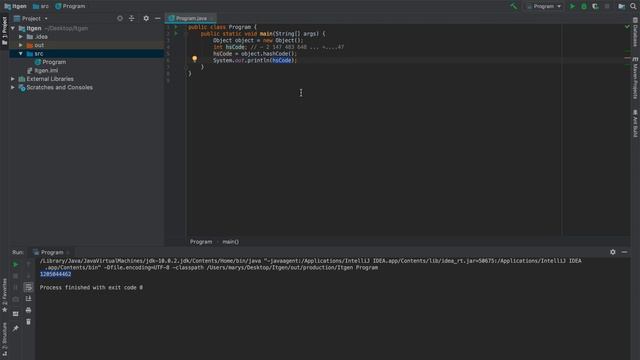
Task: Expand External Libraries node
Action: click(x=13, y=79)
